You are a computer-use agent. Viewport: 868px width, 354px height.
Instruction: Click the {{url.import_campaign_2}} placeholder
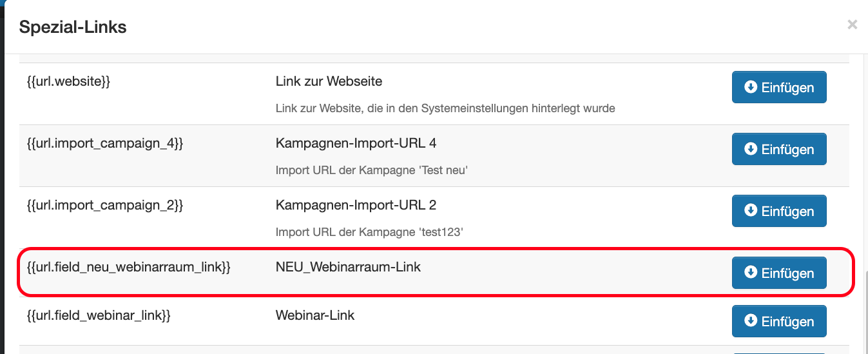coord(105,205)
